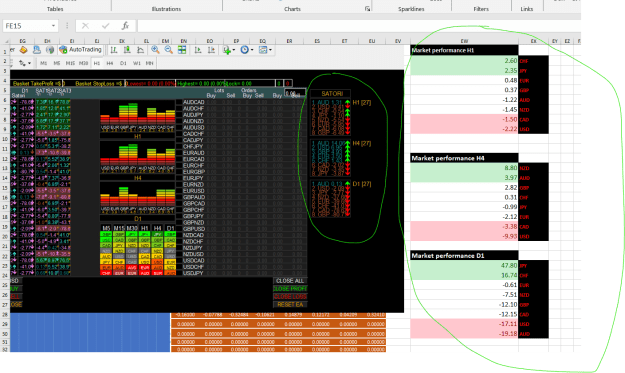
Task: Click the zoom out magnifier icon
Action: (169, 50)
